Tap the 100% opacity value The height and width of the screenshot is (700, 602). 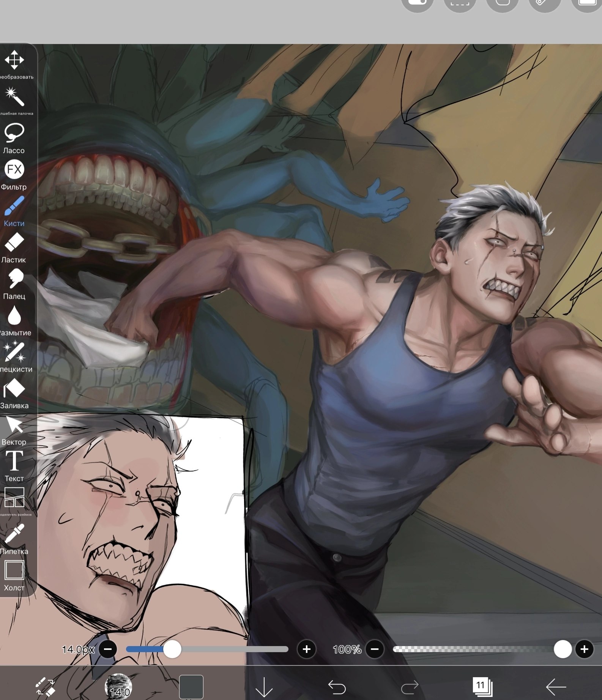347,650
